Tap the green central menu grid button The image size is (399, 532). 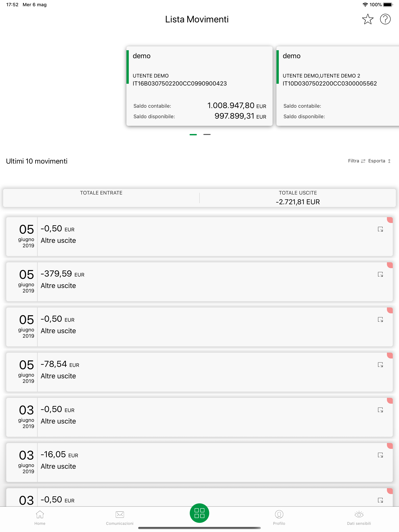pyautogui.click(x=199, y=513)
